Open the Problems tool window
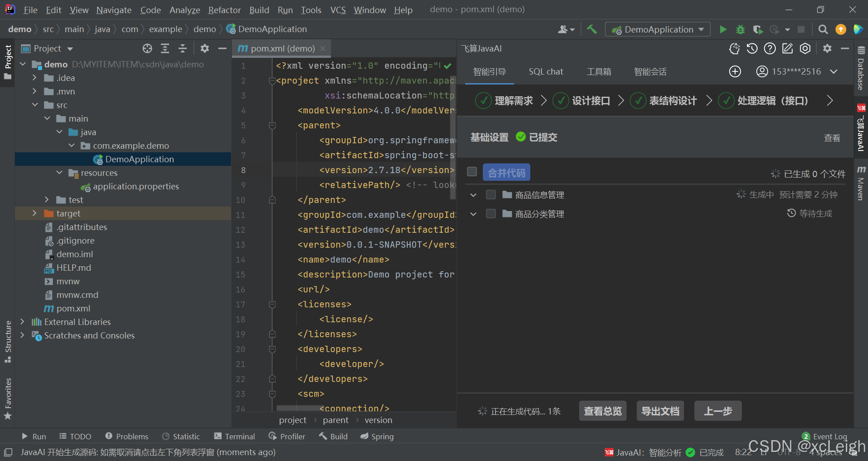 click(127, 436)
